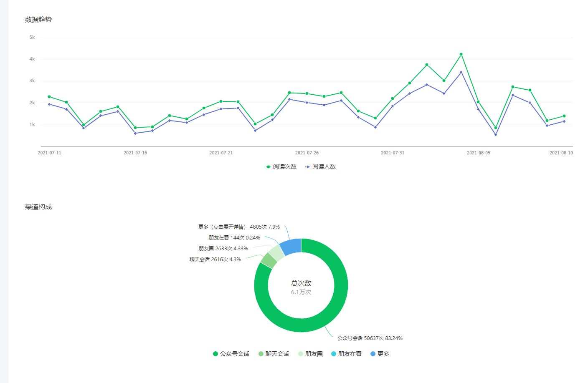Select the pale green 朋友圈 donut segment
This screenshot has height=383, width=588.
coord(276,253)
